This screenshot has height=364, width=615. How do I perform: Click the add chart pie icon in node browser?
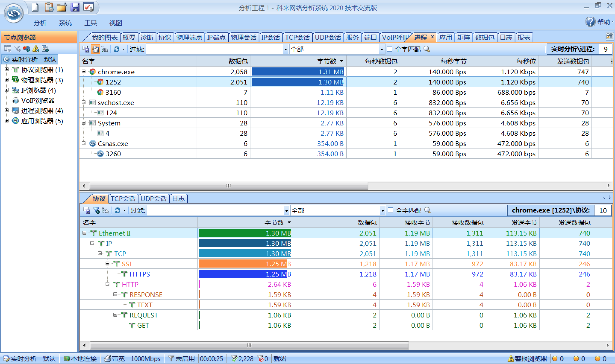click(x=26, y=49)
